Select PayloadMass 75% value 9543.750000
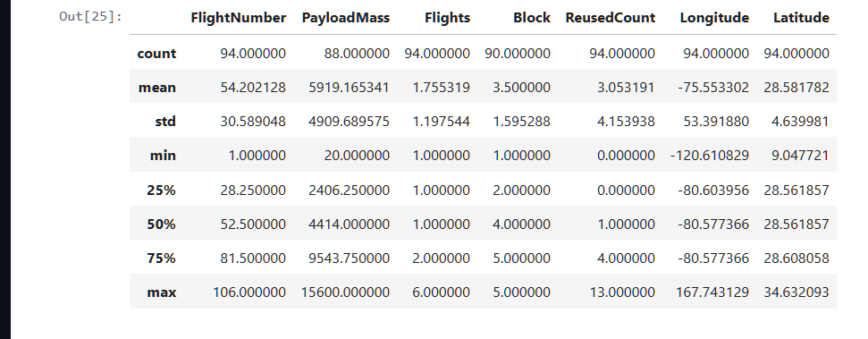Viewport: 868px width, 339px height. (349, 258)
